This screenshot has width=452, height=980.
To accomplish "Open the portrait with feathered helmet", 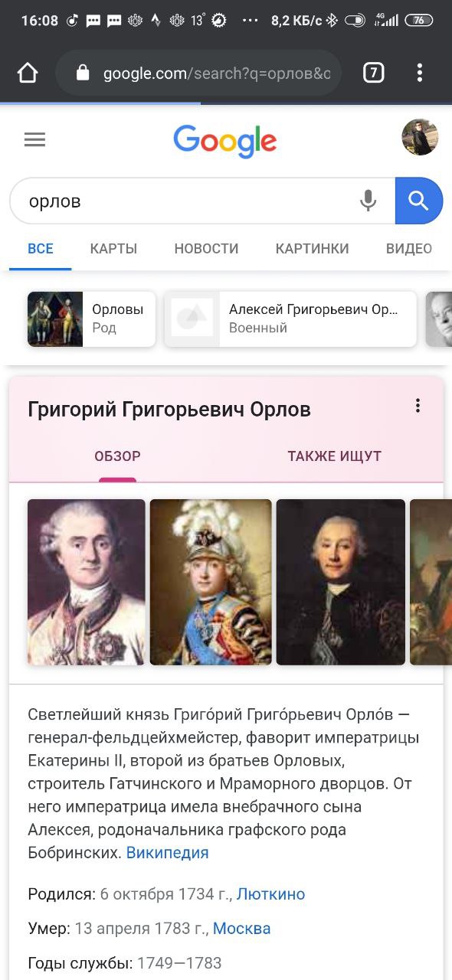I will 211,582.
